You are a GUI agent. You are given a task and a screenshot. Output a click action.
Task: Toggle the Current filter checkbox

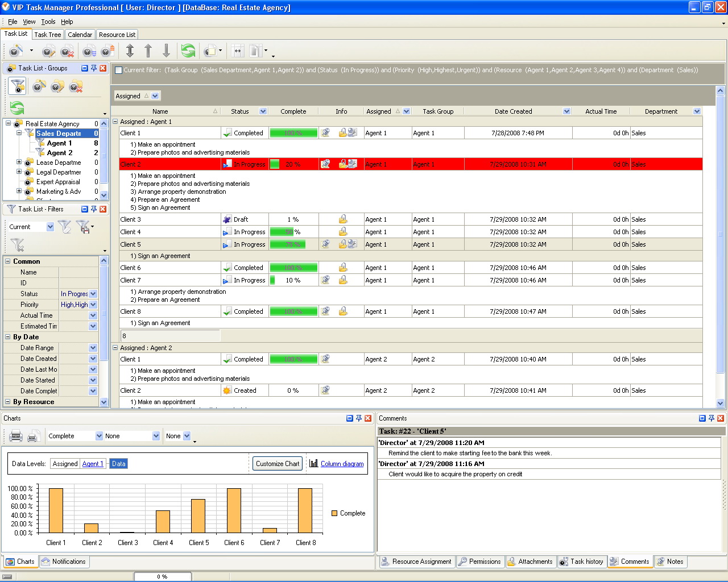tap(118, 70)
